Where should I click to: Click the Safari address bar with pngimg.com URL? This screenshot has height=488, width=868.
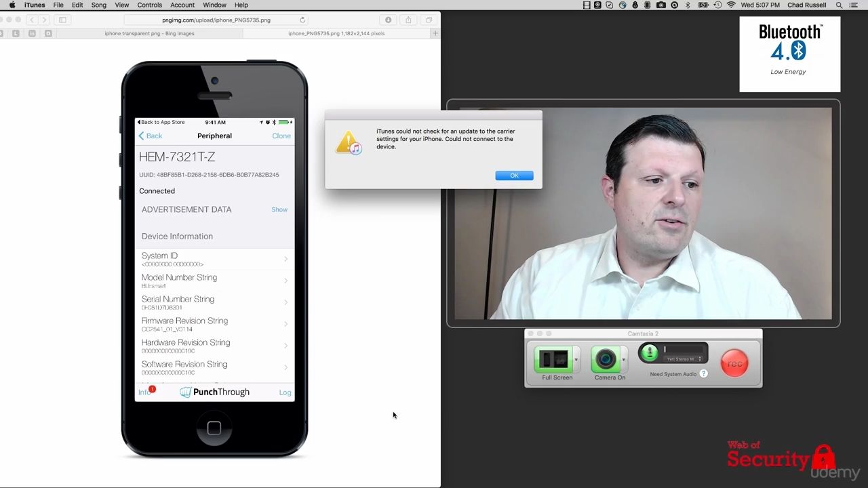(216, 20)
